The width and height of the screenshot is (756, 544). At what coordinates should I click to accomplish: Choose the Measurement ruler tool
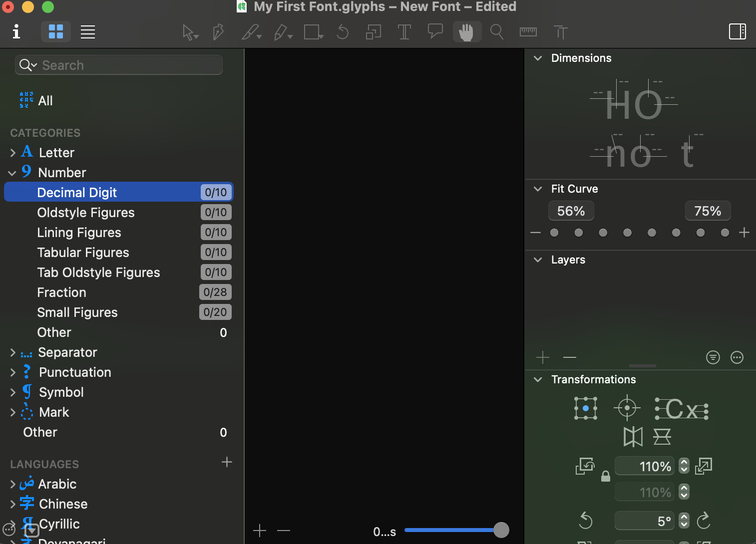point(528,32)
